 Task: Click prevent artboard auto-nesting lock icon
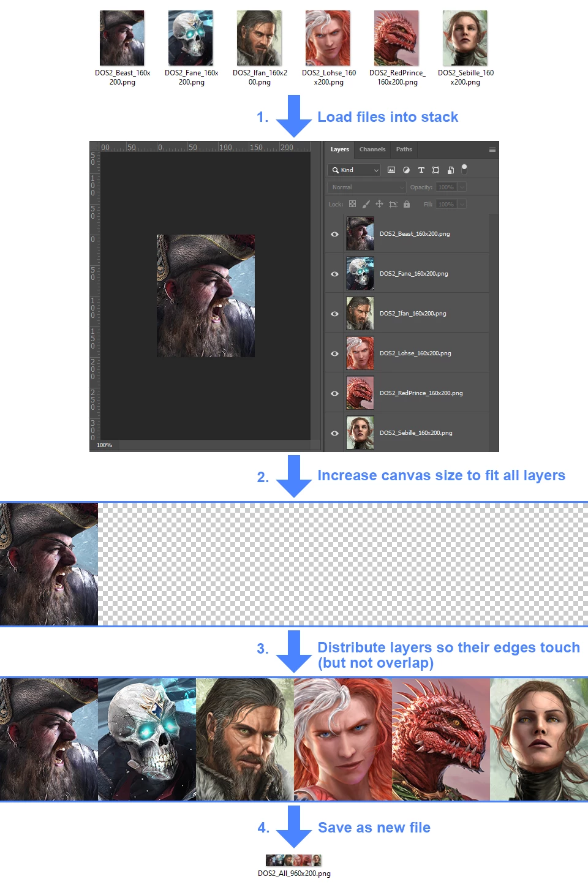click(393, 204)
